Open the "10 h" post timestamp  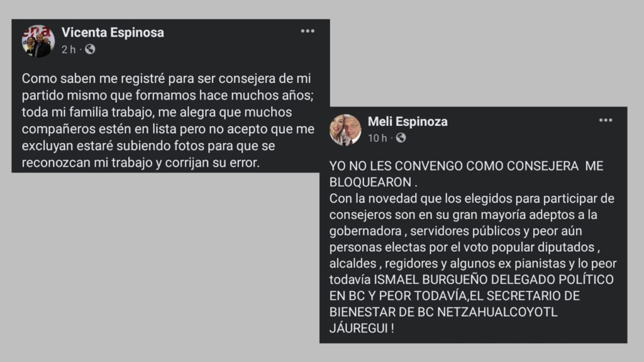(377, 138)
